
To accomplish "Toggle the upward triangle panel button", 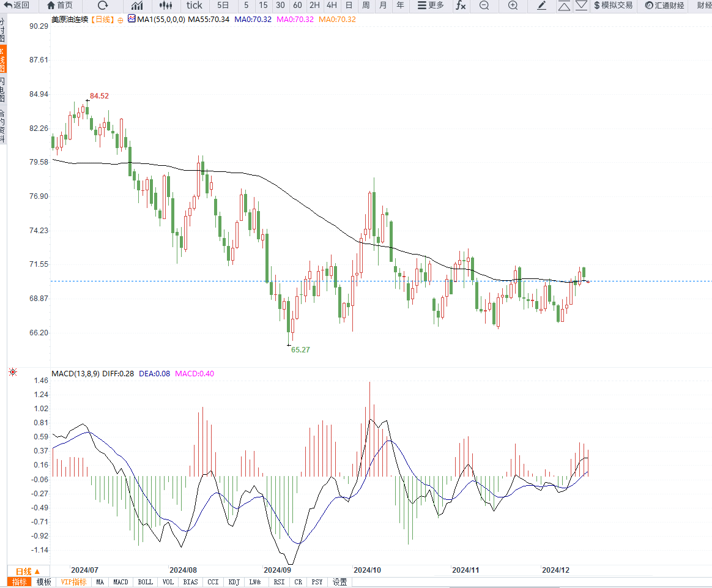I will 564,6.
